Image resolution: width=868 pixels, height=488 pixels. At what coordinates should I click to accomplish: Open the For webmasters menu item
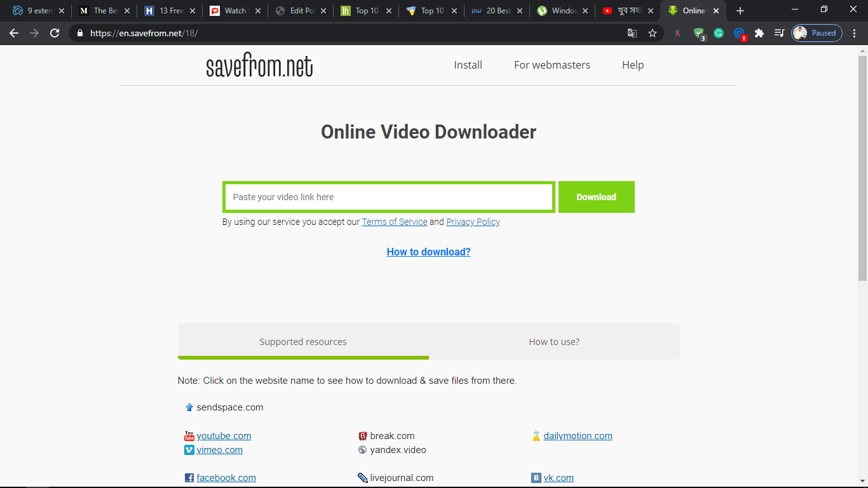click(x=552, y=65)
